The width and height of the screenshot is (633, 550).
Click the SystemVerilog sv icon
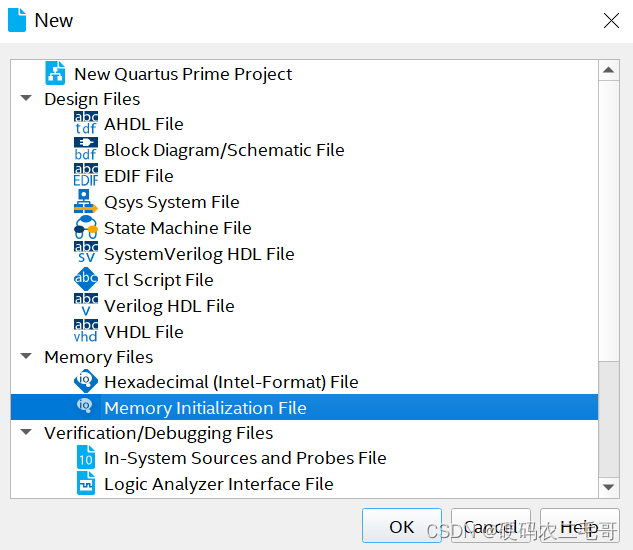[86, 253]
